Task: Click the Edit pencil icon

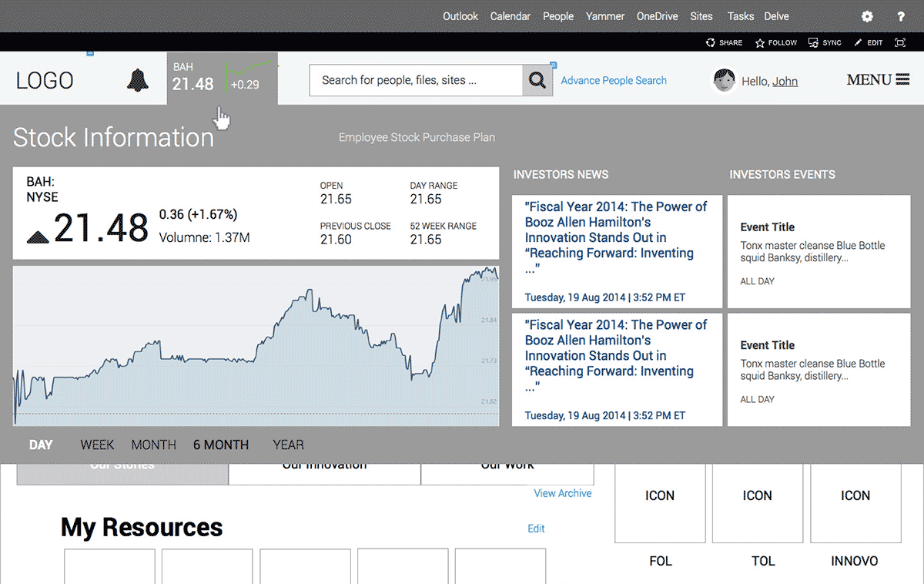Action: tap(858, 43)
